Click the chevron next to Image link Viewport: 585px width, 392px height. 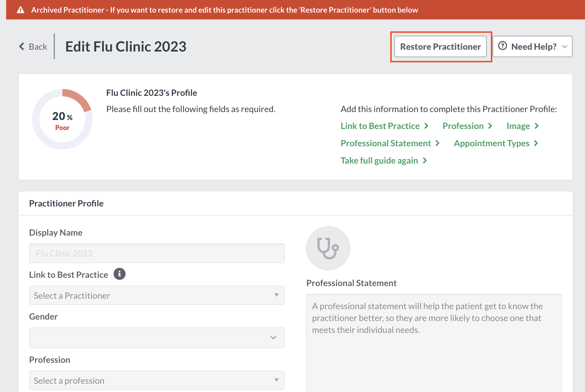coord(537,126)
